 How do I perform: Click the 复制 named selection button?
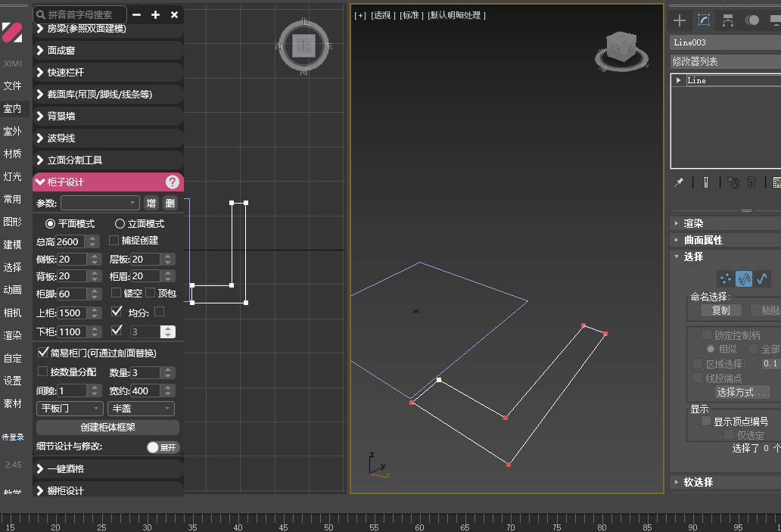pyautogui.click(x=720, y=310)
